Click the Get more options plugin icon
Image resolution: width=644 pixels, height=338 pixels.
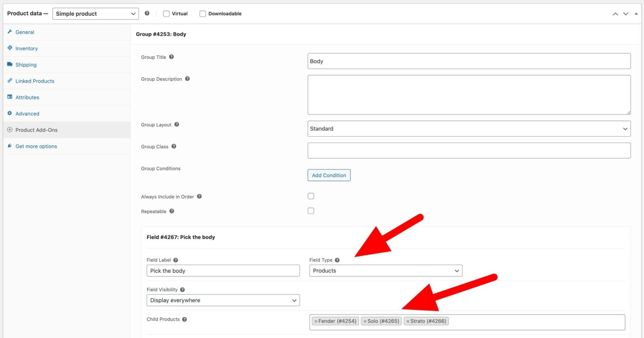(10, 146)
